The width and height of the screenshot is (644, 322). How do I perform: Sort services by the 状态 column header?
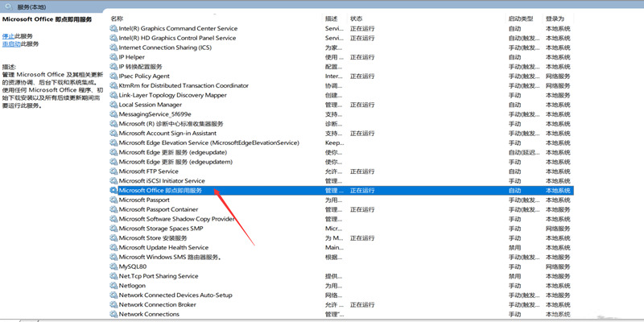357,18
